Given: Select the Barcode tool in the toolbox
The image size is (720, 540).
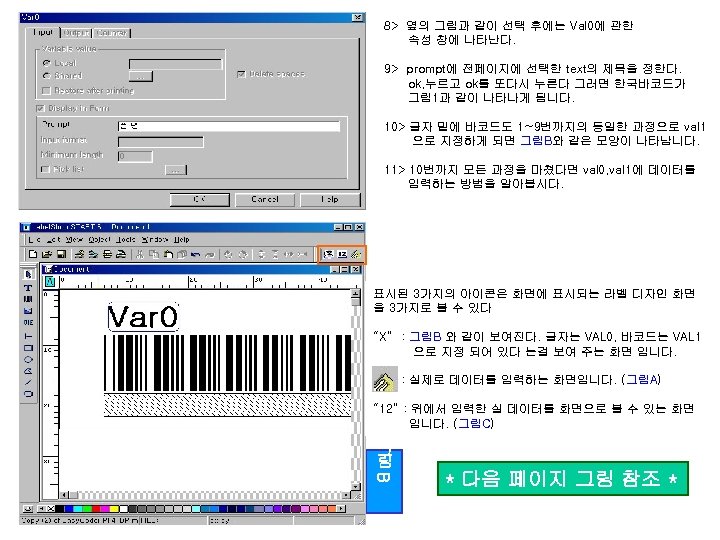Looking at the screenshot, I should click(x=28, y=299).
